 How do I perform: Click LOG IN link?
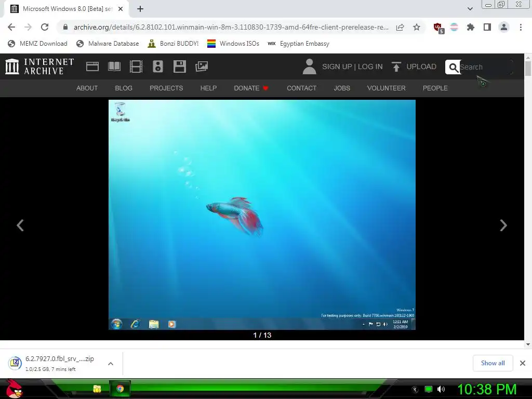370,66
